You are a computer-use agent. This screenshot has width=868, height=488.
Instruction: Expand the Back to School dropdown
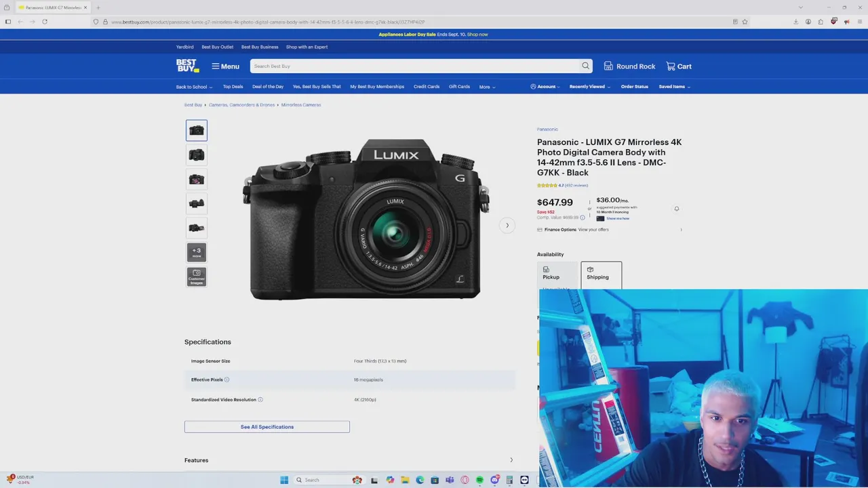[194, 87]
